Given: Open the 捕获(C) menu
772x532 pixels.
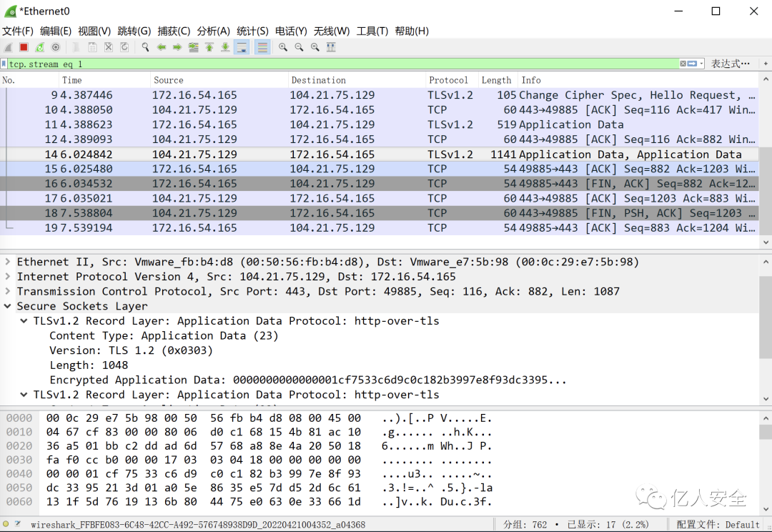Looking at the screenshot, I should point(174,31).
